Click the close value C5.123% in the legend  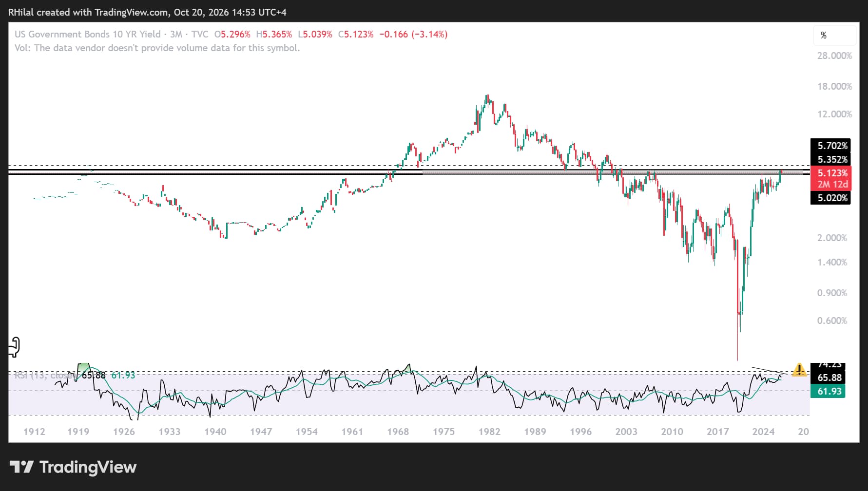[356, 34]
